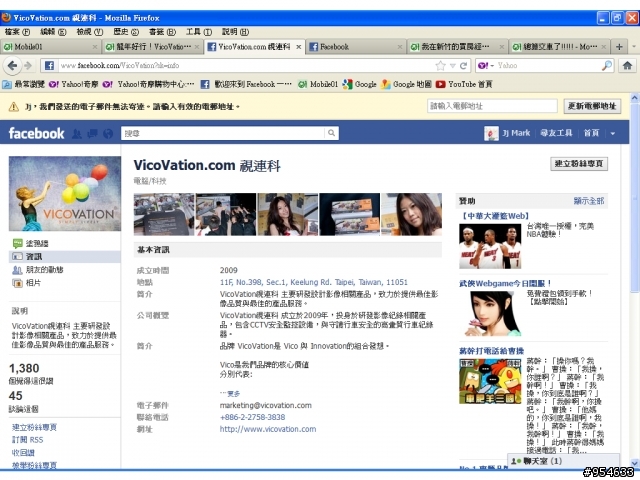Open the phone number +886-2-2758-3838 link

pyautogui.click(x=252, y=417)
